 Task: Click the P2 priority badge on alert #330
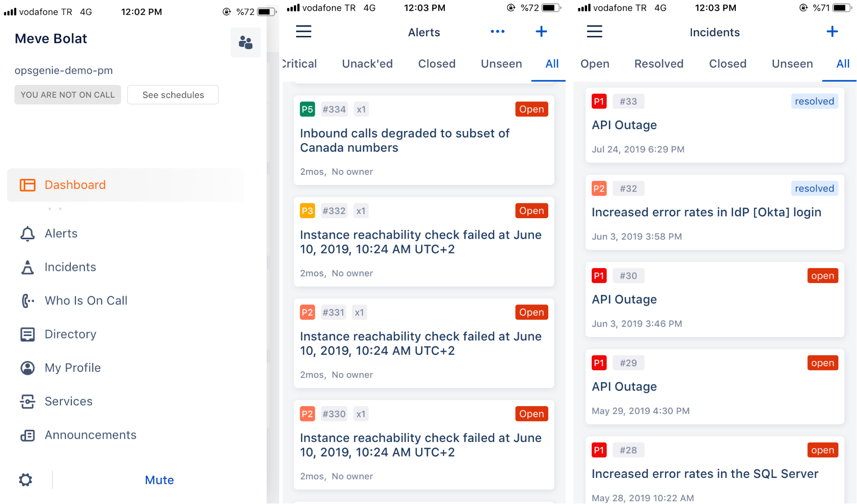pyautogui.click(x=307, y=414)
